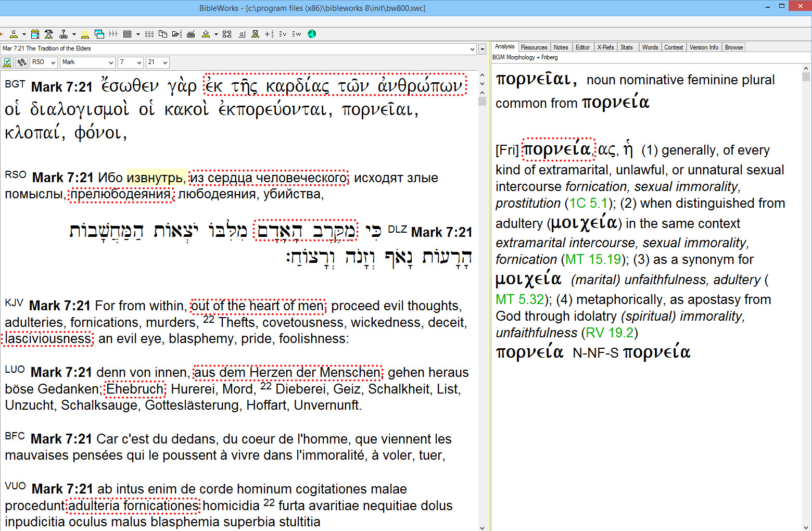Viewport: 812px width, 531px height.
Task: Follow the MT 15.19 reference link
Action: coord(593,259)
